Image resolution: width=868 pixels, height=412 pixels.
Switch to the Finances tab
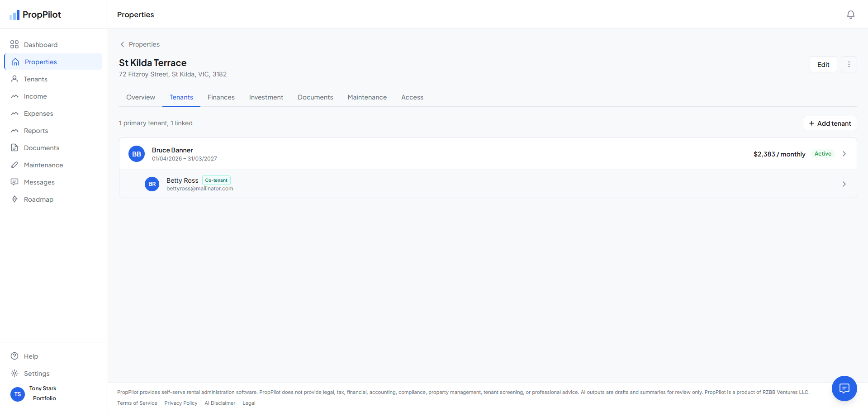(x=221, y=97)
